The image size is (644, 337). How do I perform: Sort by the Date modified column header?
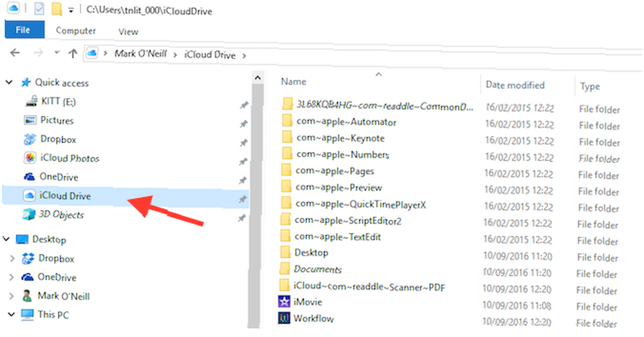[x=515, y=84]
